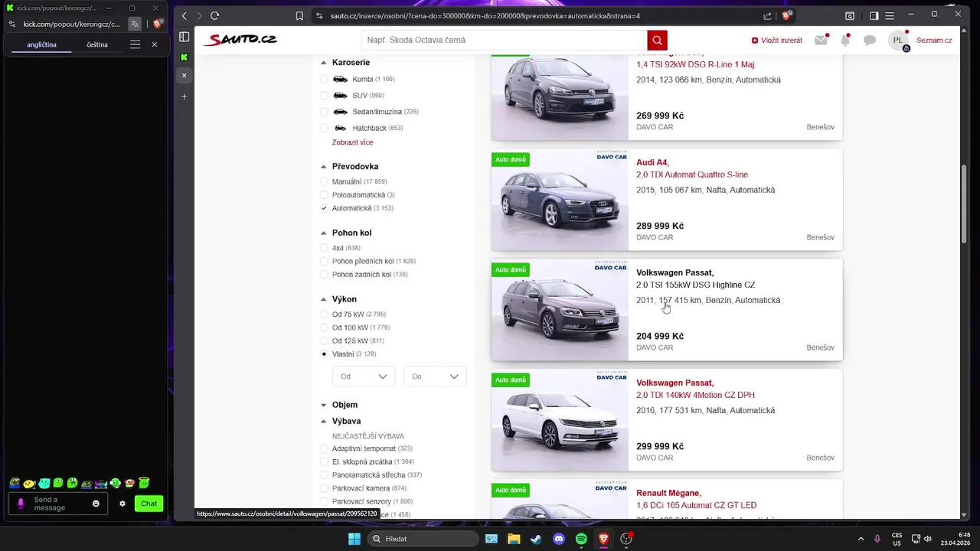Open Steam from the taskbar

536,539
